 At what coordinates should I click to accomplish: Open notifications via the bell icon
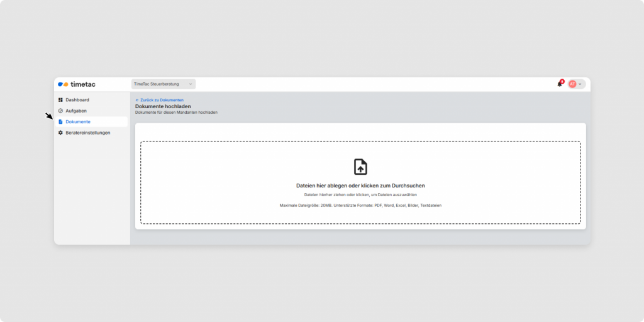coord(559,84)
